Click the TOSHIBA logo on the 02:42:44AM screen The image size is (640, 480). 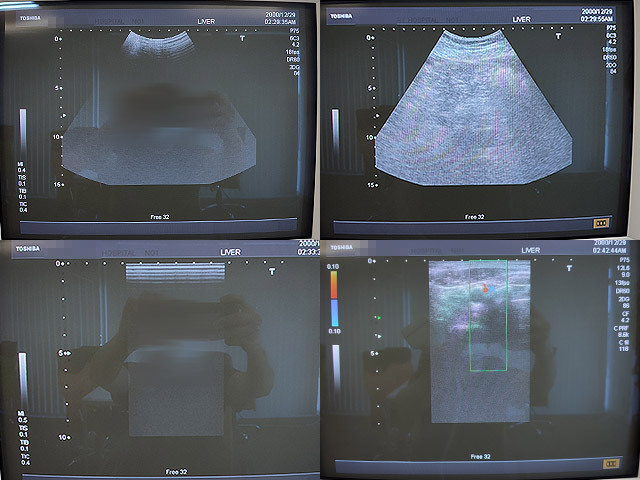tap(341, 247)
